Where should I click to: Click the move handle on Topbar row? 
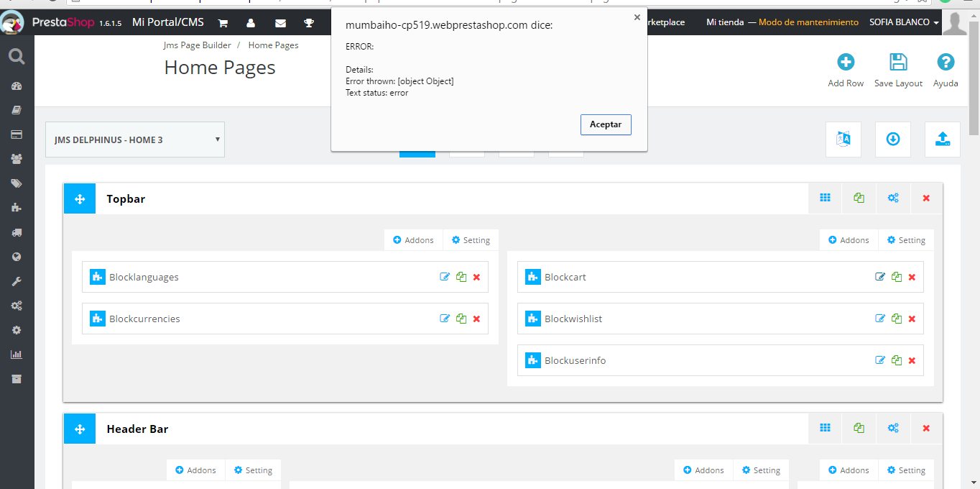pyautogui.click(x=80, y=199)
